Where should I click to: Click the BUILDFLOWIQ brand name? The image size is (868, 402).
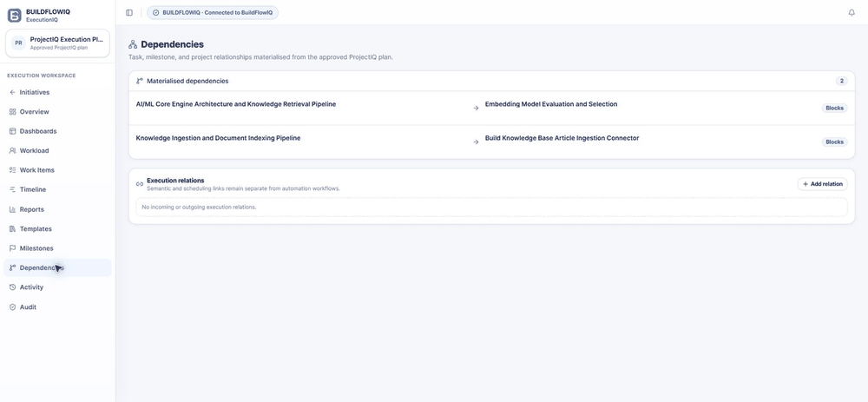(48, 11)
